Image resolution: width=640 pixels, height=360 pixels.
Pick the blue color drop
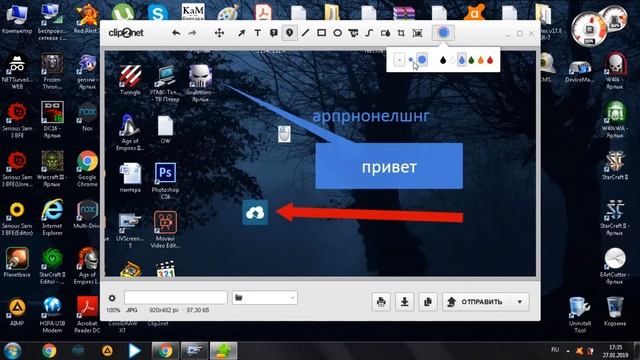(462, 60)
